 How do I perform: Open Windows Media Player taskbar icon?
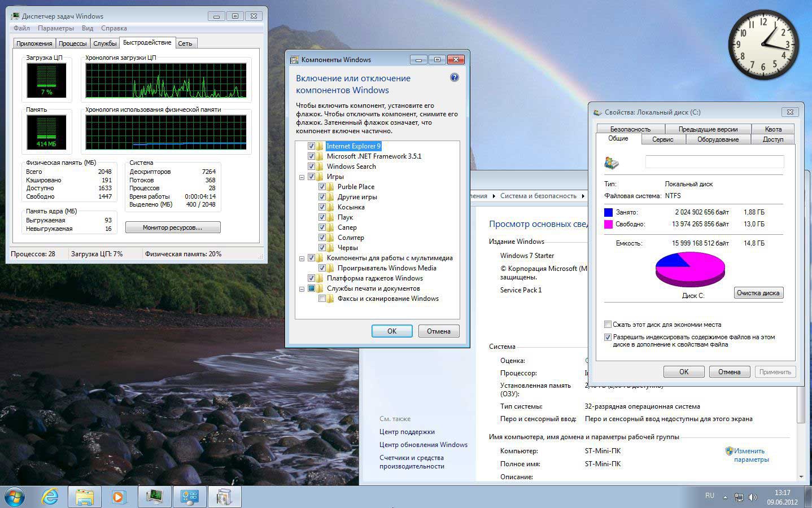[119, 497]
